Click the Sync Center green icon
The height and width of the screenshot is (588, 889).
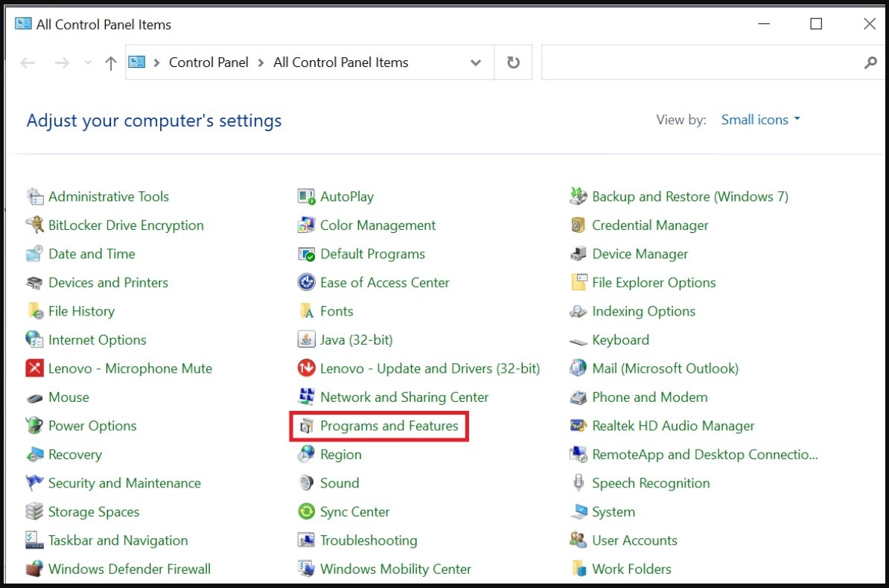(306, 511)
